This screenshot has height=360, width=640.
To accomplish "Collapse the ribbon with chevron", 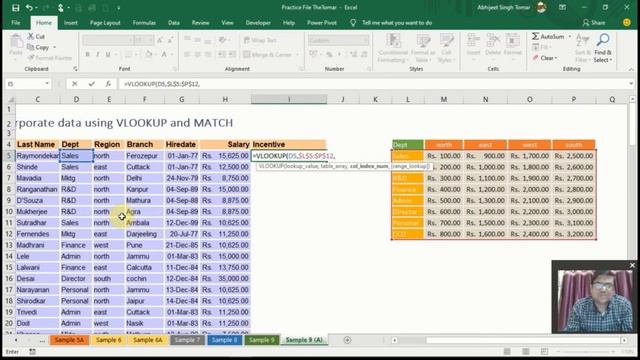I will click(631, 69).
